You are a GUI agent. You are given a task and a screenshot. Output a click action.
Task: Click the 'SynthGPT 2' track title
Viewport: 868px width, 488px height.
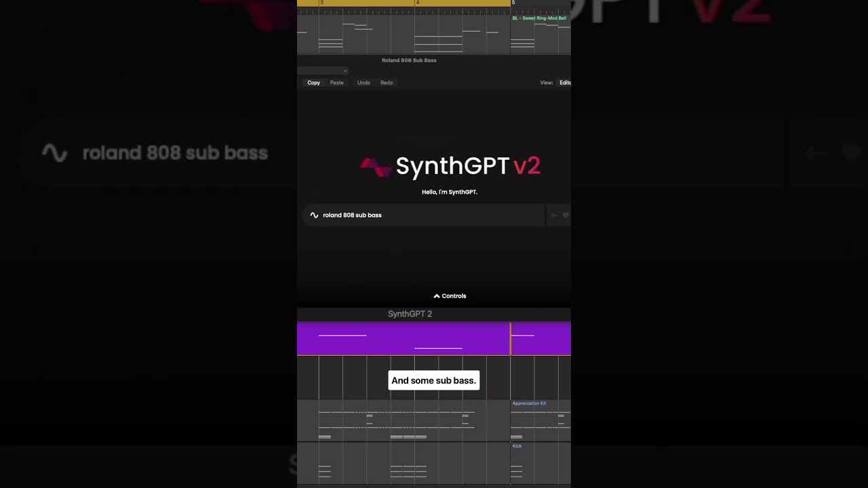point(410,314)
